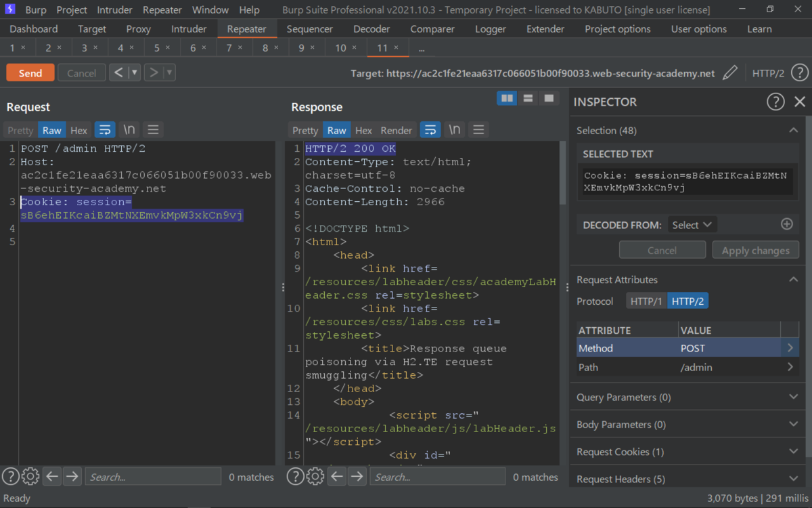Viewport: 812px width, 508px height.
Task: Edit target with the pencil icon
Action: point(729,72)
